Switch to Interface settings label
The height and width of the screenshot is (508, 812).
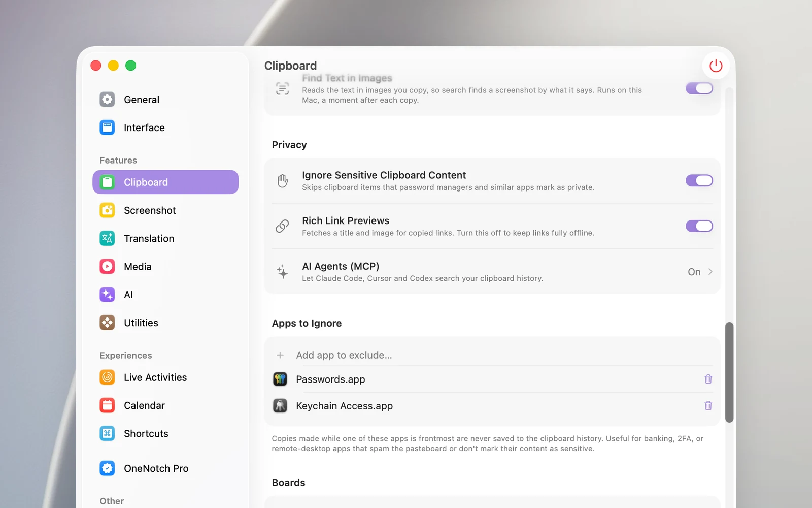pyautogui.click(x=144, y=128)
